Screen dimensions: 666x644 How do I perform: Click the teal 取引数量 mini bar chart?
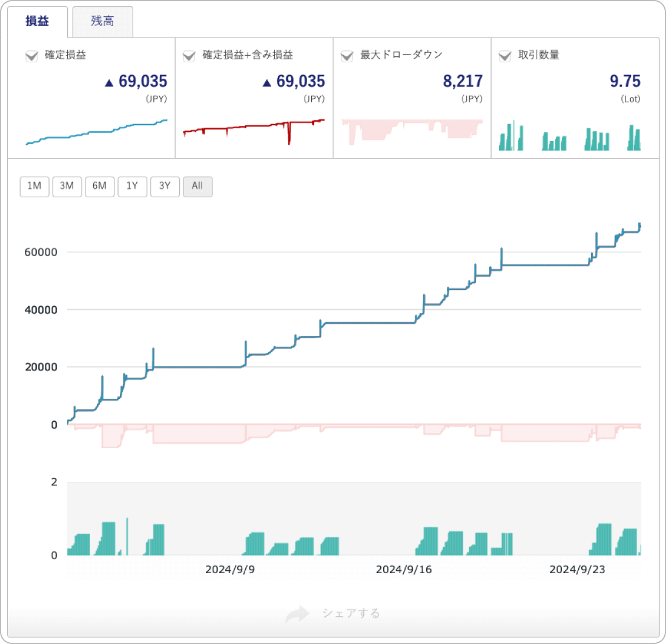coord(570,136)
